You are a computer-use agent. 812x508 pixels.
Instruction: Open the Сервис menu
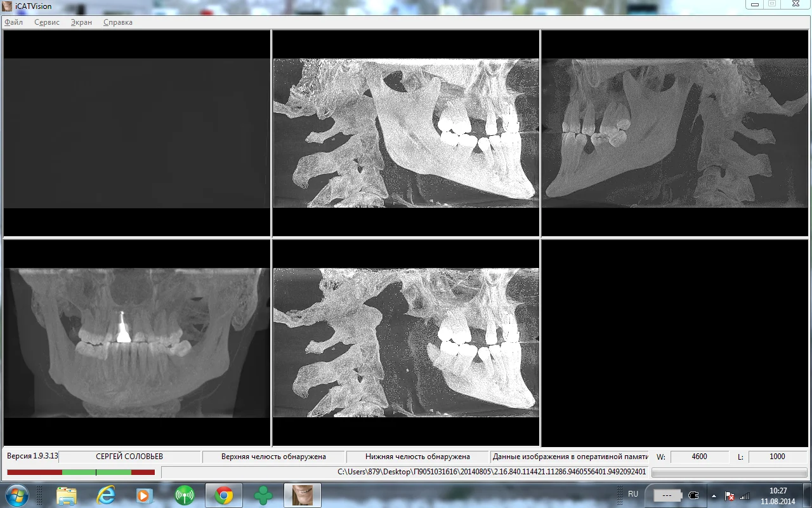47,22
